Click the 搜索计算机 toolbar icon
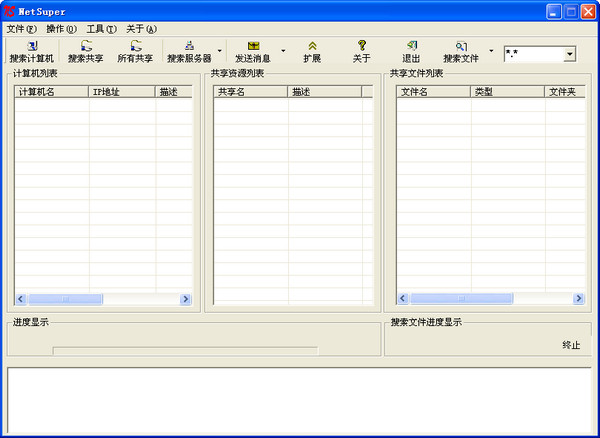The height and width of the screenshot is (438, 600). pyautogui.click(x=32, y=46)
